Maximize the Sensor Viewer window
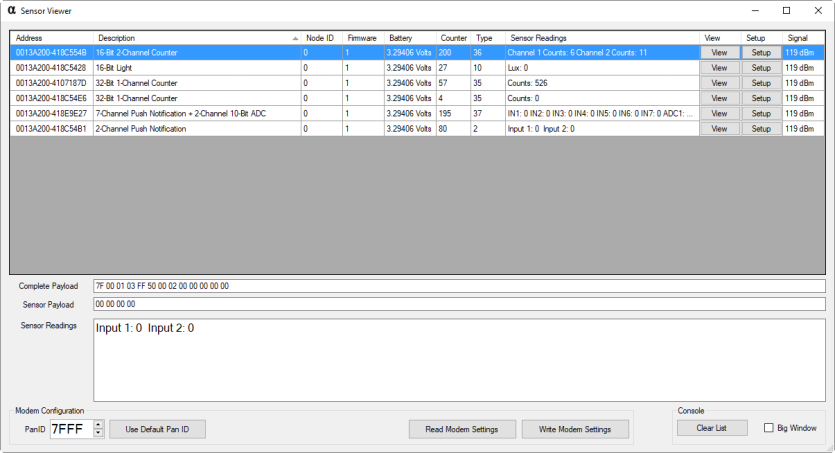 click(786, 10)
